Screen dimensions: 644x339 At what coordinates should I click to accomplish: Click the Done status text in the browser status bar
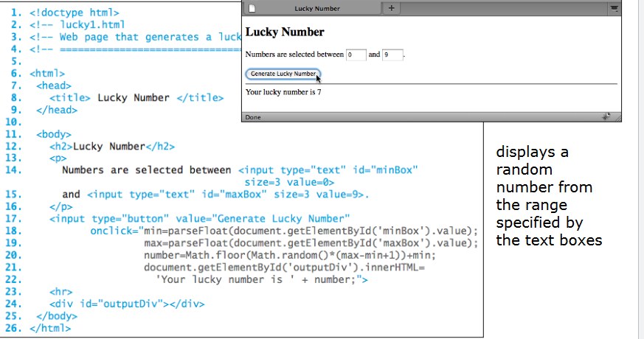253,117
